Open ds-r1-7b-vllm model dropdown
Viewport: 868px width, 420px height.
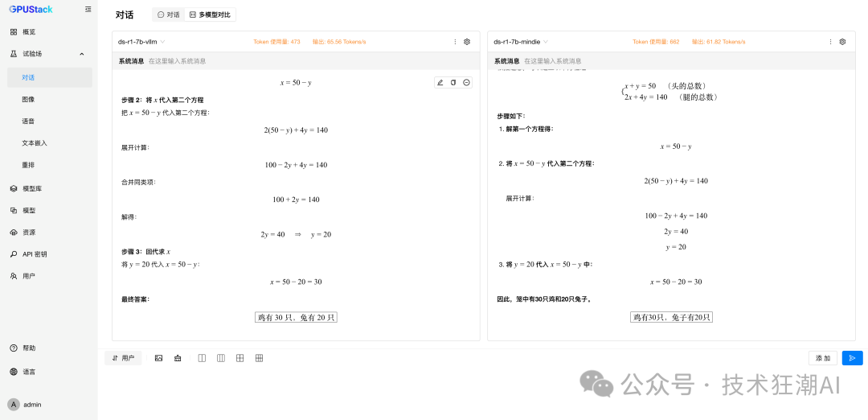[141, 42]
